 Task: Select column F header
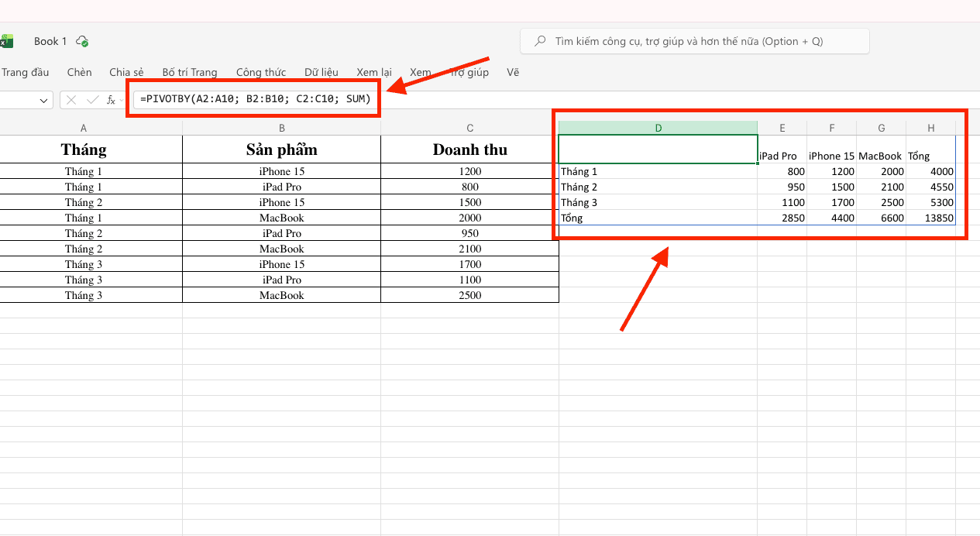831,128
